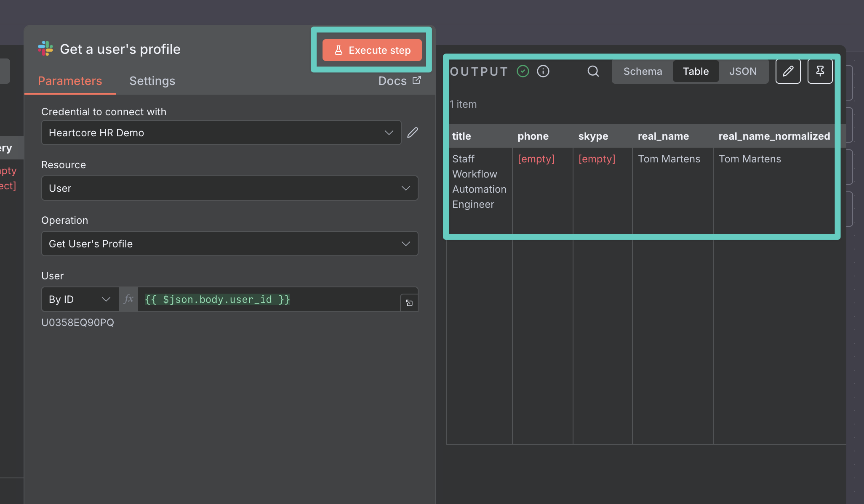Open the Get User's Profile operation dropdown
The image size is (864, 504).
point(229,244)
